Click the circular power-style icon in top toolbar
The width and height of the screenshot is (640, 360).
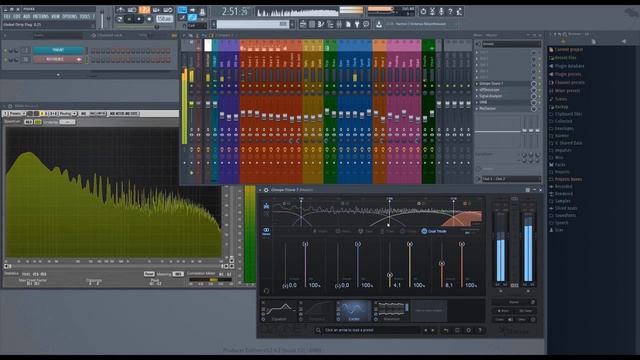click(x=423, y=11)
